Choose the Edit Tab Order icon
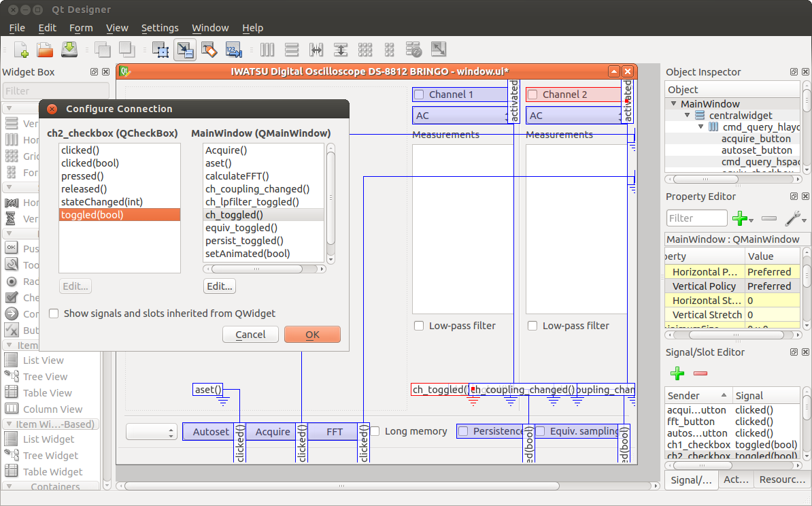The height and width of the screenshot is (506, 812). [233, 50]
